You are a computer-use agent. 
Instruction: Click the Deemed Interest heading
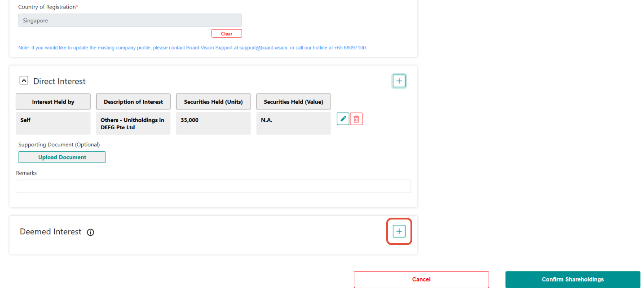tap(51, 232)
